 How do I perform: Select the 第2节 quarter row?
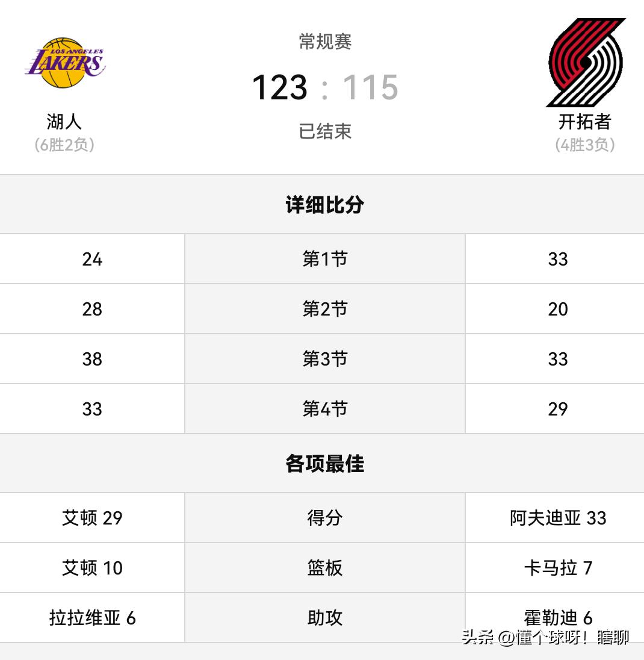[x=323, y=308]
